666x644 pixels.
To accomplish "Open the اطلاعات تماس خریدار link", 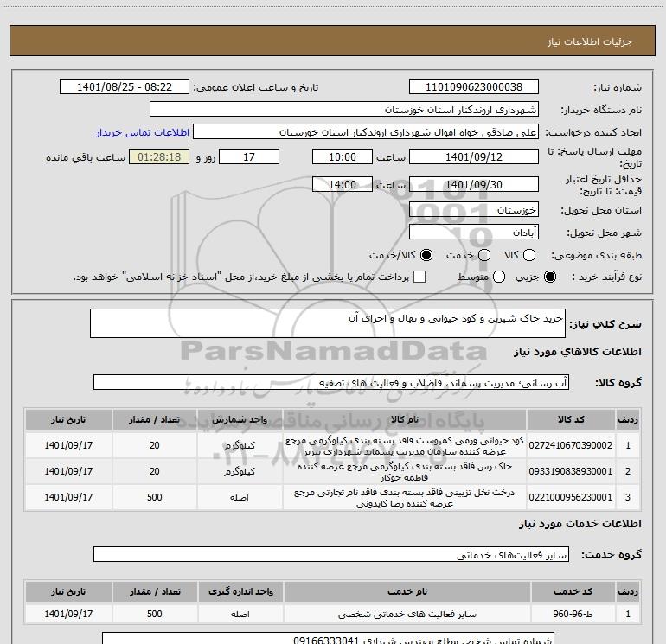I will point(143,132).
